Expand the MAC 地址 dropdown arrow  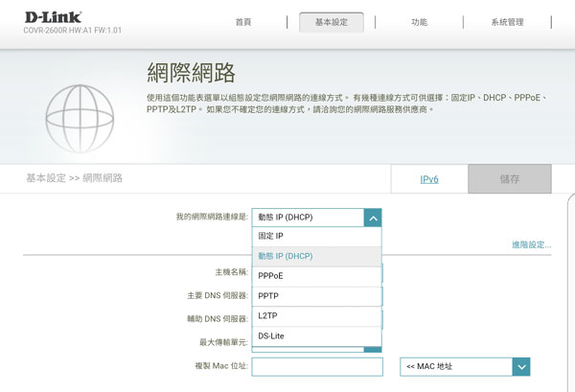click(521, 366)
